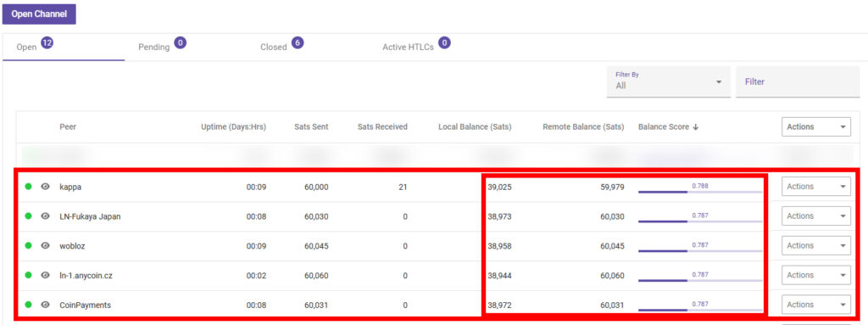Open the header Actions dropdown
The image size is (868, 325).
coord(816,127)
